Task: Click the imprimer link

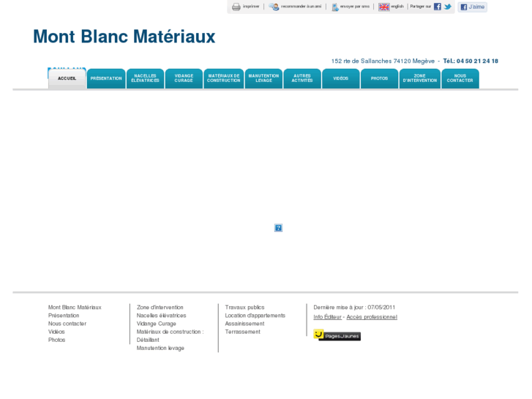Action: tap(251, 7)
